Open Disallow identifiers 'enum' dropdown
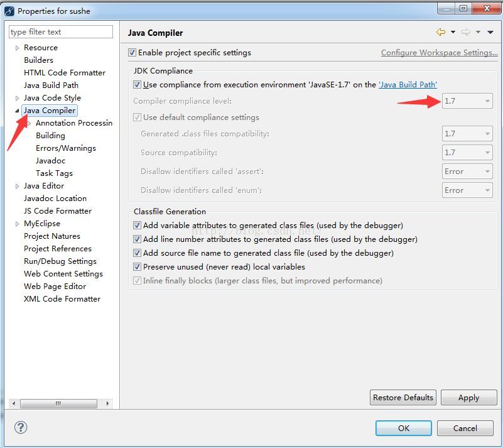The width and height of the screenshot is (503, 448). coord(467,190)
